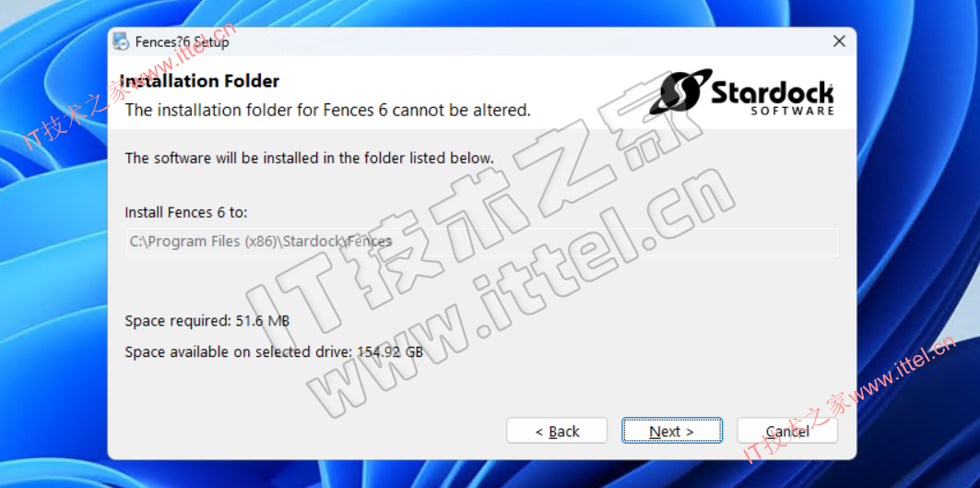Click the red watermark at top-left corner
Viewport: 980px width, 488px height.
[x=129, y=86]
